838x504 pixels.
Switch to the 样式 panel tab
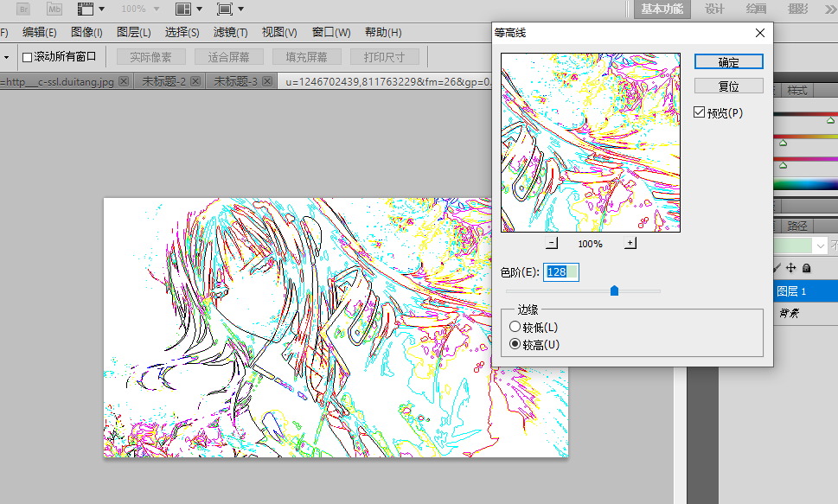click(x=796, y=90)
